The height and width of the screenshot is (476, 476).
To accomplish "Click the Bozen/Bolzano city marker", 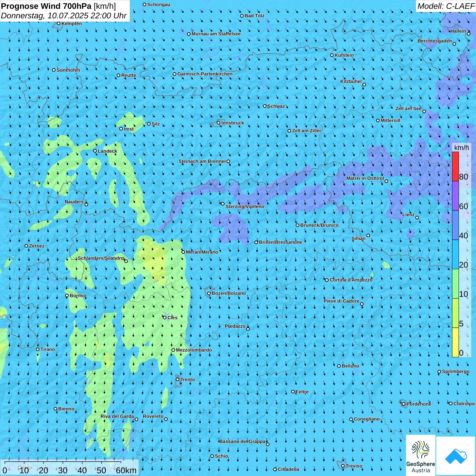I will (x=209, y=293).
